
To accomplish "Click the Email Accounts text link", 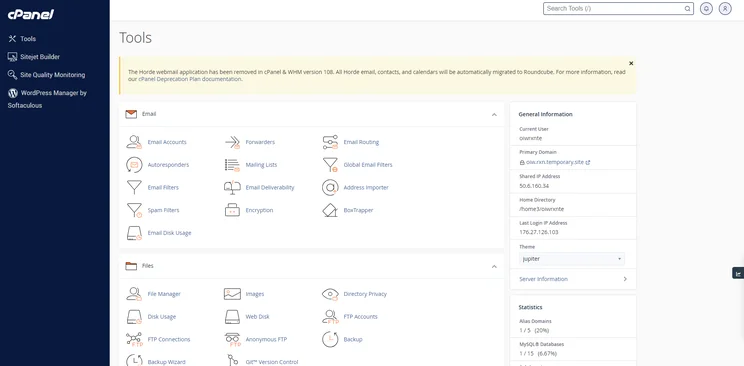I will coord(167,142).
